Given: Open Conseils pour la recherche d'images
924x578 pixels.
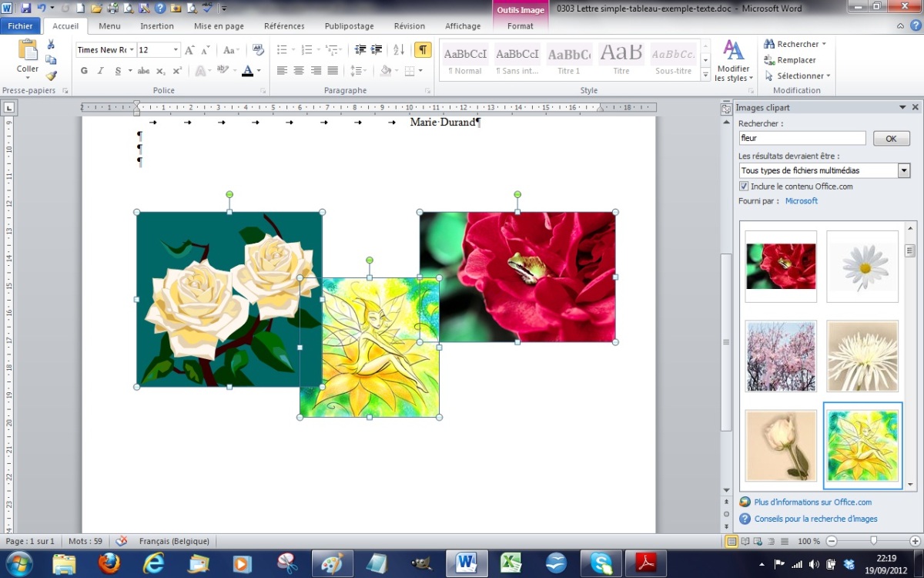Looking at the screenshot, I should coord(815,519).
